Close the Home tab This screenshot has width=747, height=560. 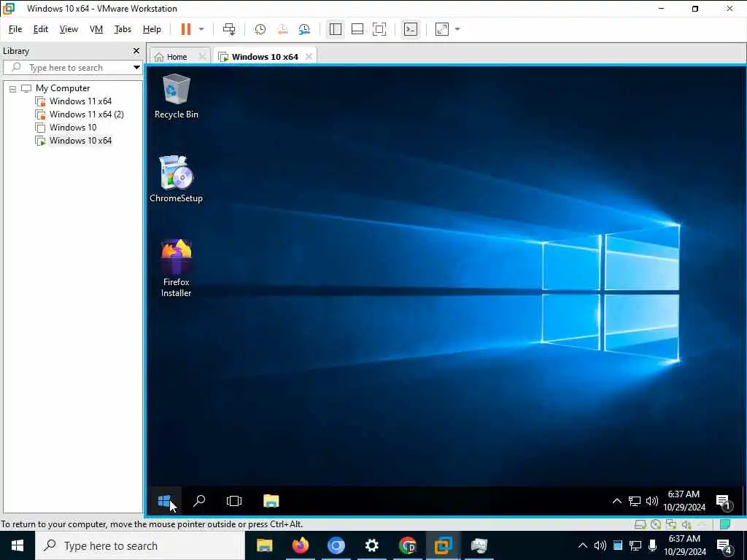202,57
